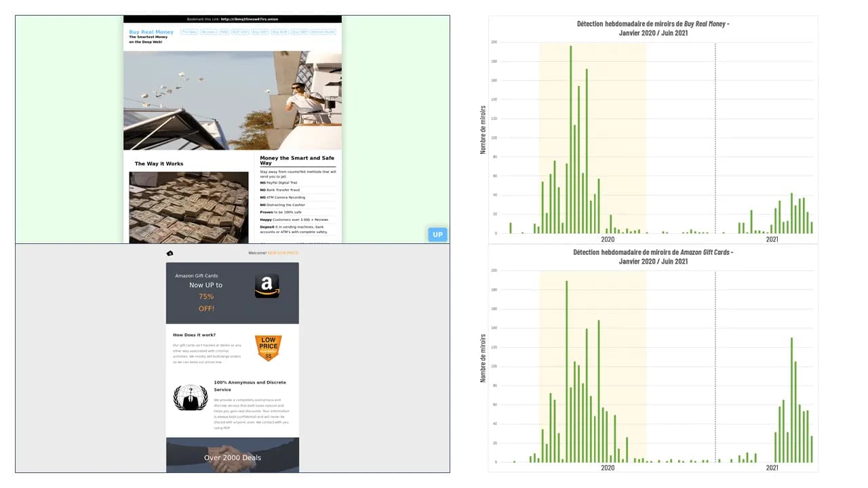868x488 pixels.
Task: Click the small black icon left of Welcome
Action: (x=170, y=253)
